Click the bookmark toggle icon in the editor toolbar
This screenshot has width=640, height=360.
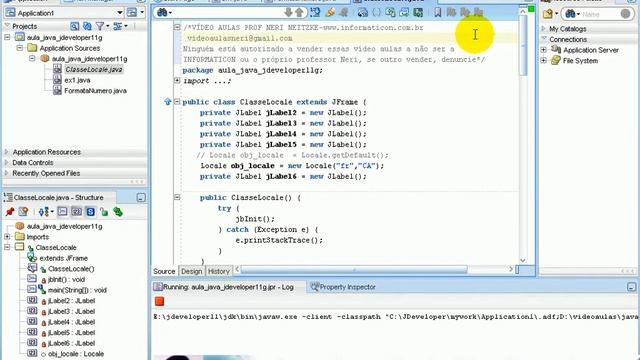(438, 13)
